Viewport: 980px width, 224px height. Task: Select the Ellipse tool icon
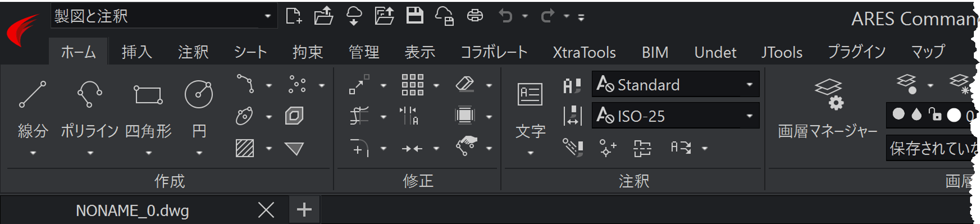coord(245,116)
